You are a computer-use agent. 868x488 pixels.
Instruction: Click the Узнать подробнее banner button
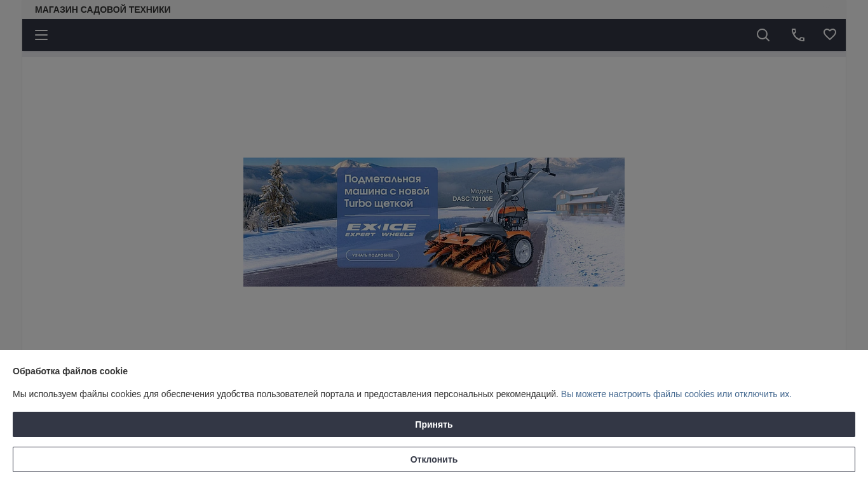click(x=372, y=255)
